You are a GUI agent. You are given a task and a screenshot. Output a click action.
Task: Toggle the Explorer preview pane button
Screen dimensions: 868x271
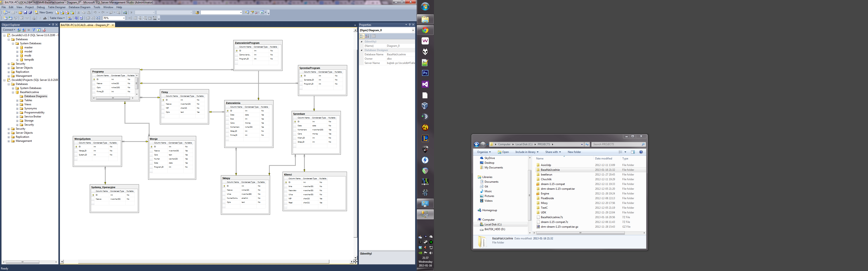[633, 152]
